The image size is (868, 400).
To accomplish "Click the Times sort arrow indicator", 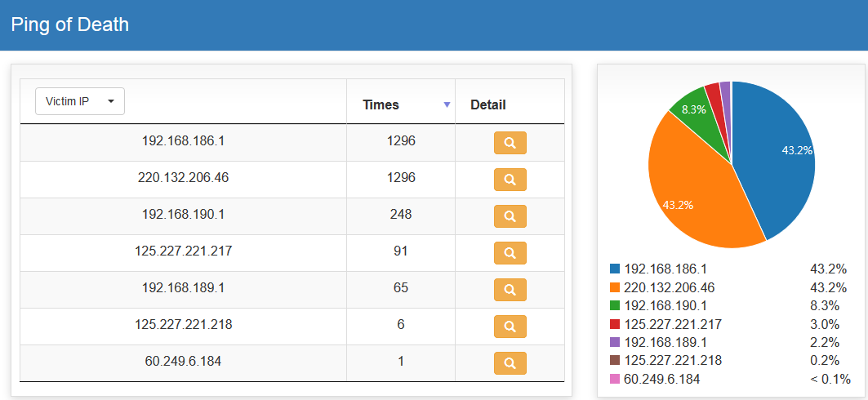I will point(446,104).
